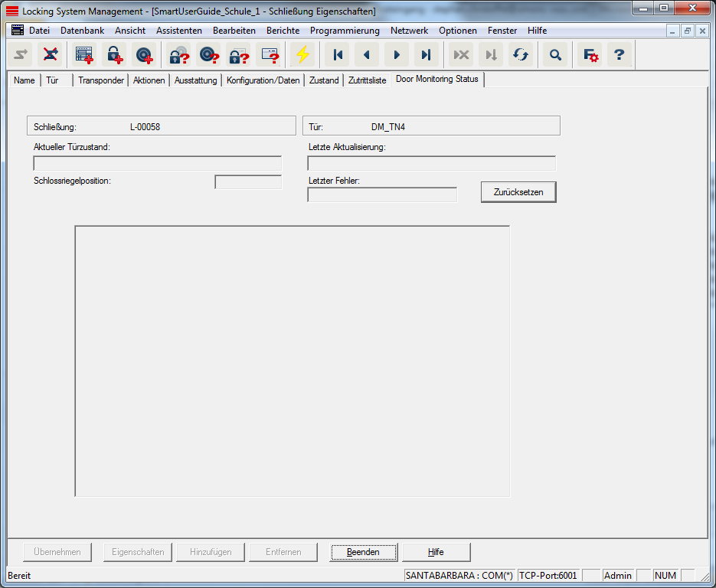This screenshot has height=588, width=716.
Task: Jump to last record arrow
Action: [x=427, y=54]
